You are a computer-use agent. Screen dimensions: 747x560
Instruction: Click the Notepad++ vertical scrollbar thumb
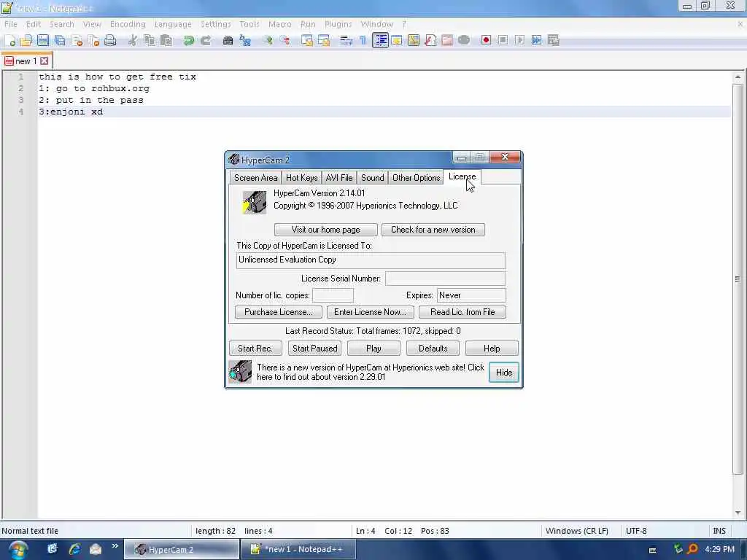point(738,279)
